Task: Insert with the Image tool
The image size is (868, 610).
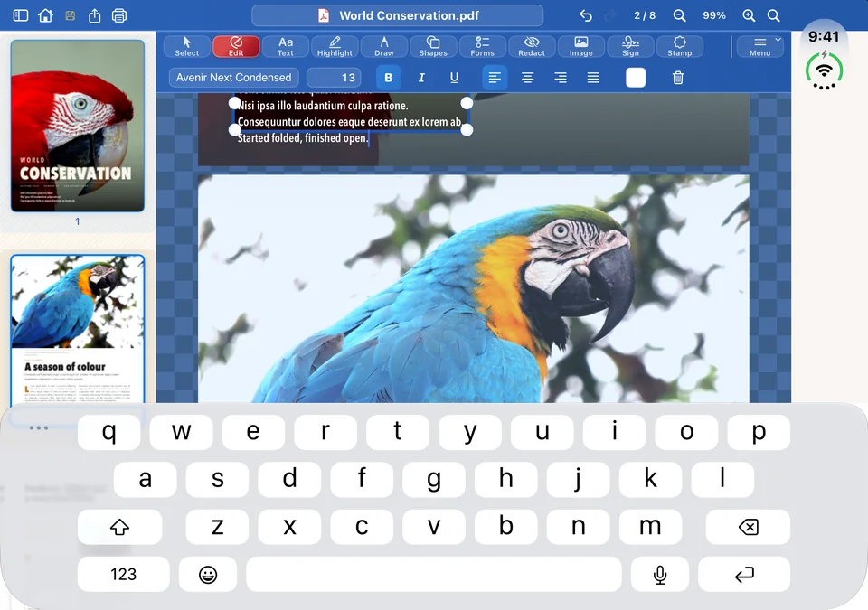Action: coord(580,46)
